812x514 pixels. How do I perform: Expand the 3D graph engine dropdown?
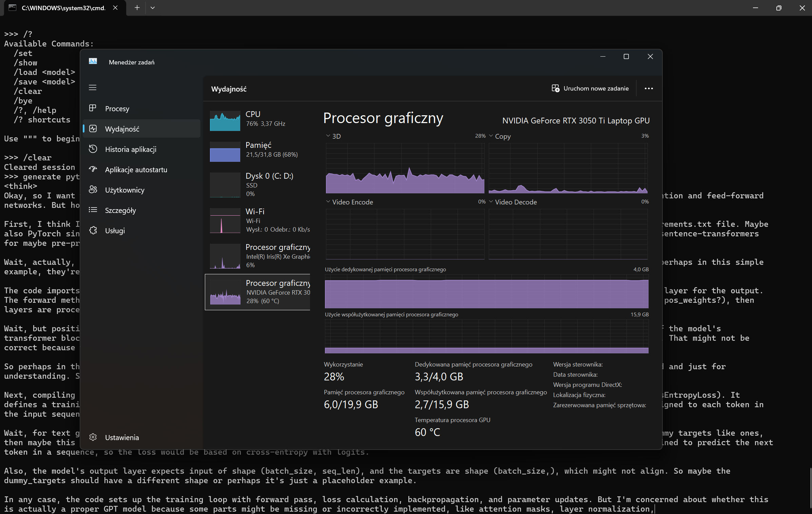328,136
